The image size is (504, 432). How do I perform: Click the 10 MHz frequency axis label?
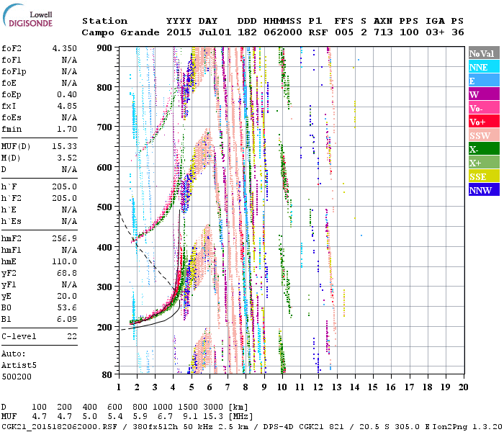click(282, 387)
